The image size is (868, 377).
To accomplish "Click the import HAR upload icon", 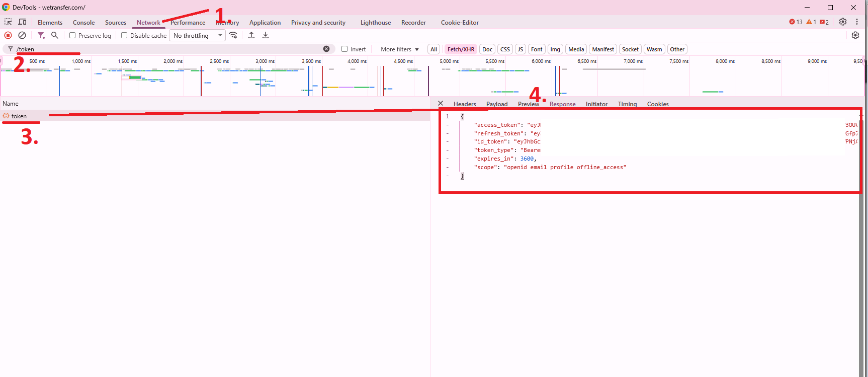I will pos(251,35).
